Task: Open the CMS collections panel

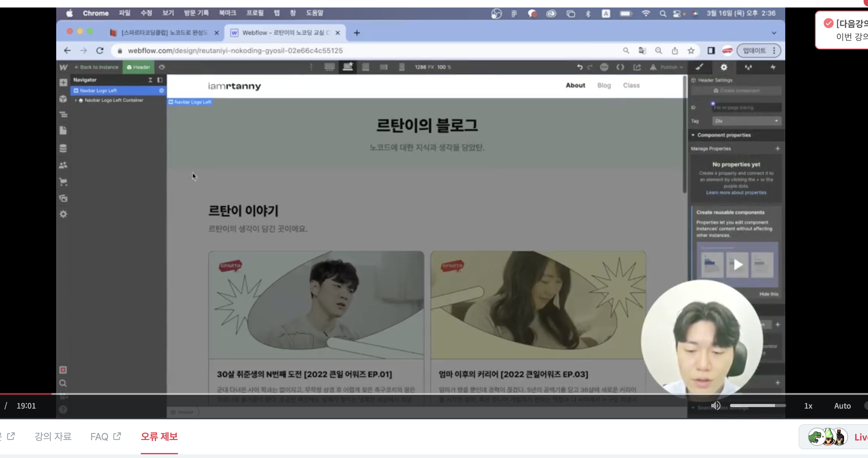Action: pos(63,148)
